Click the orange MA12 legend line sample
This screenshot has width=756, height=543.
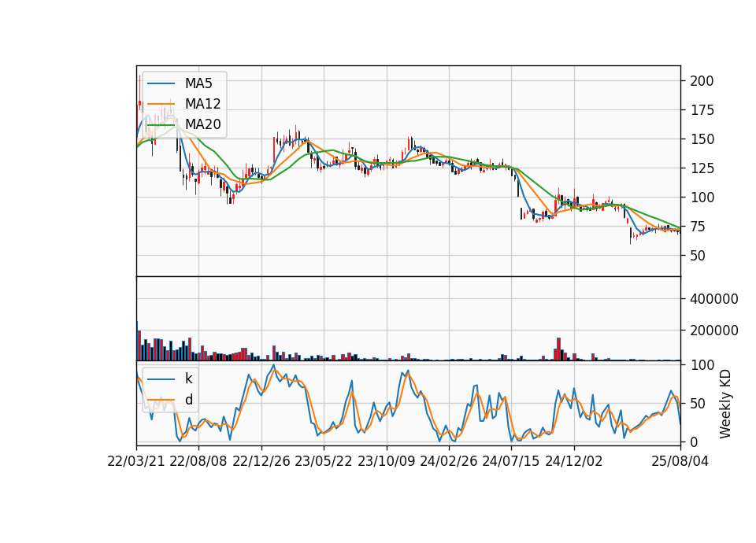point(161,104)
